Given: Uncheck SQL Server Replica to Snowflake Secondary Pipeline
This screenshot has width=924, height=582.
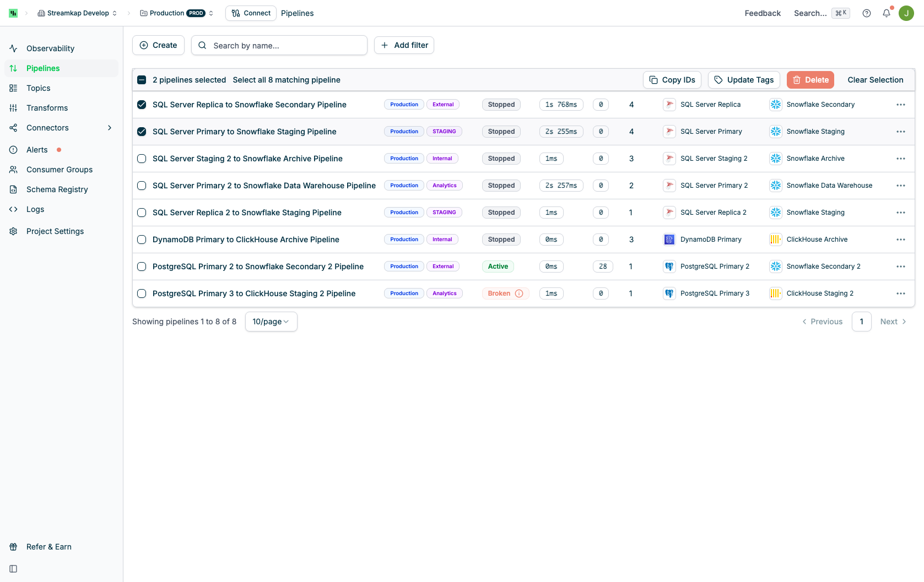Looking at the screenshot, I should [x=142, y=105].
